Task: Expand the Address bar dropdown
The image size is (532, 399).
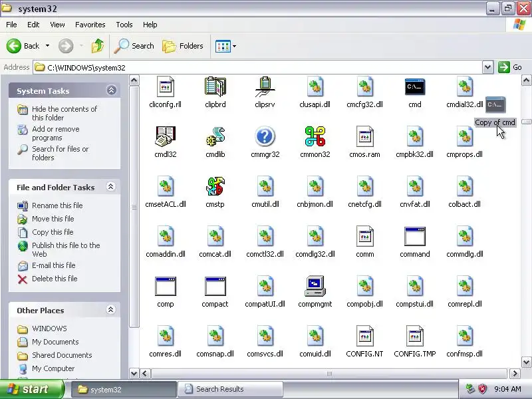Action: 487,67
